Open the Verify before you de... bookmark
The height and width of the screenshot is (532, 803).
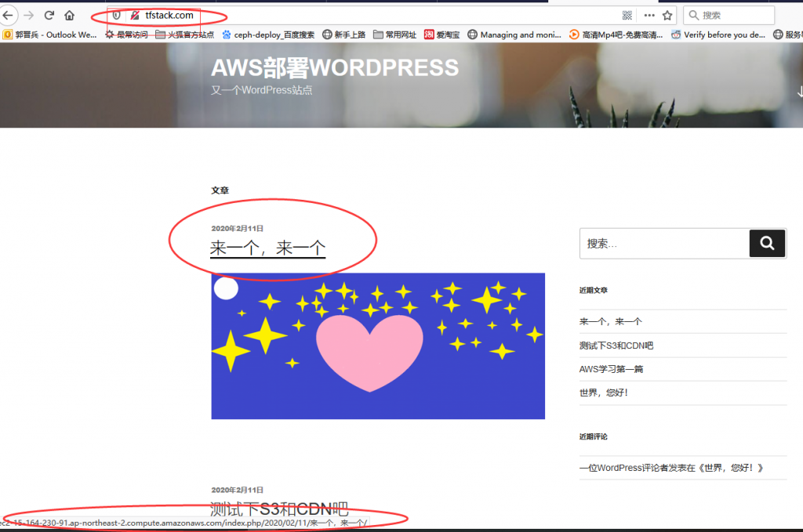click(x=718, y=34)
